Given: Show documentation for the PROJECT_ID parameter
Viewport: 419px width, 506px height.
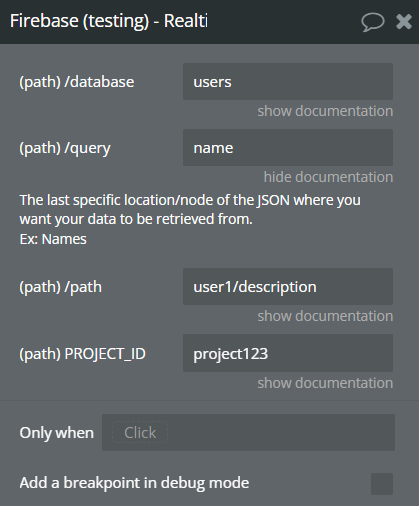Looking at the screenshot, I should click(x=325, y=383).
